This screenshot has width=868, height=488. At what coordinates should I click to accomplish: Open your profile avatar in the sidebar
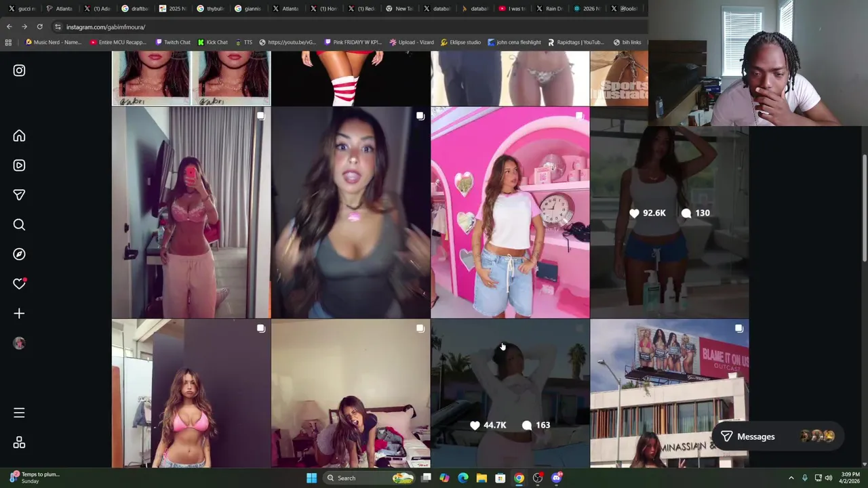point(19,343)
